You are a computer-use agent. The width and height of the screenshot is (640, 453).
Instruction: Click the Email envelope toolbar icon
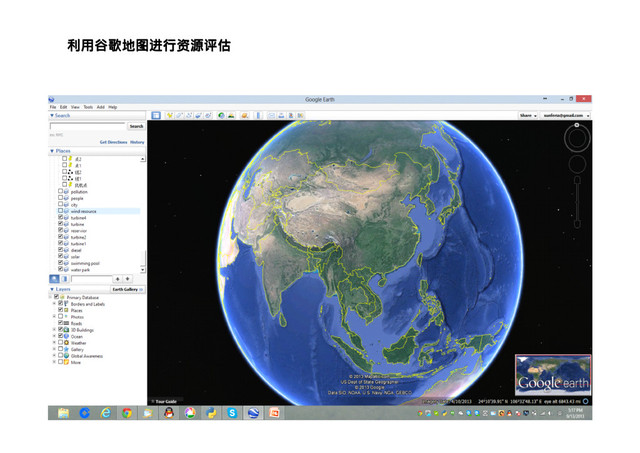271,115
